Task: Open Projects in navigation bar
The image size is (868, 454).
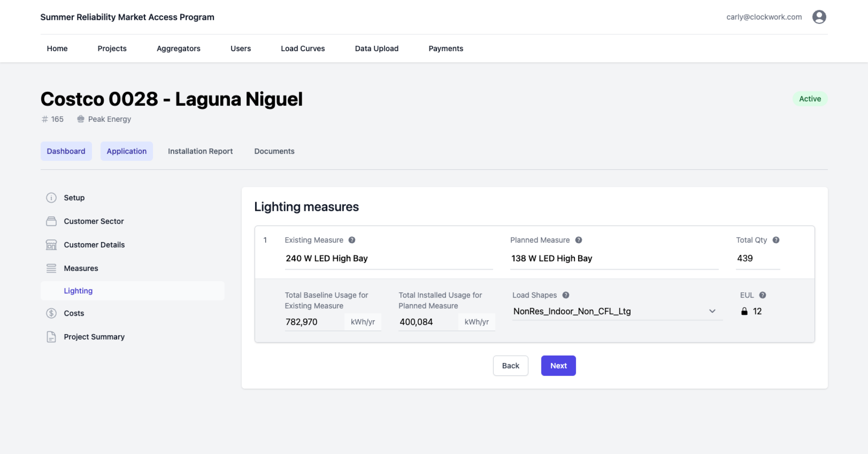Action: (112, 48)
